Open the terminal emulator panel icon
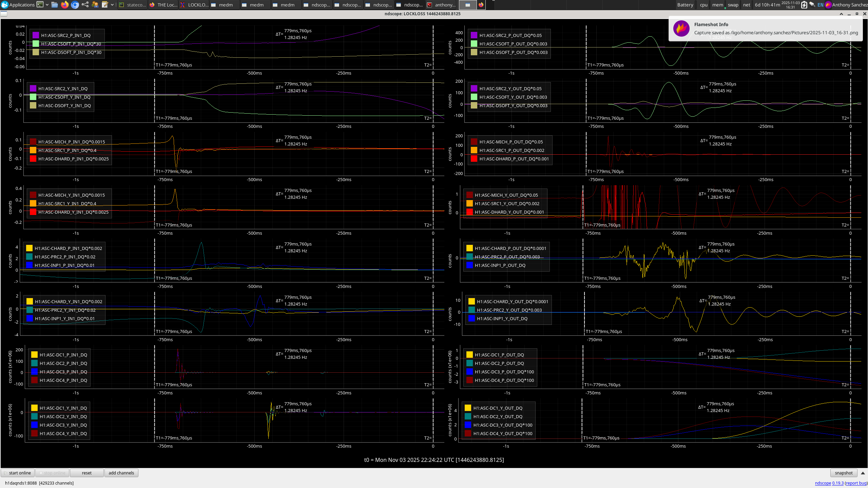 (x=40, y=5)
